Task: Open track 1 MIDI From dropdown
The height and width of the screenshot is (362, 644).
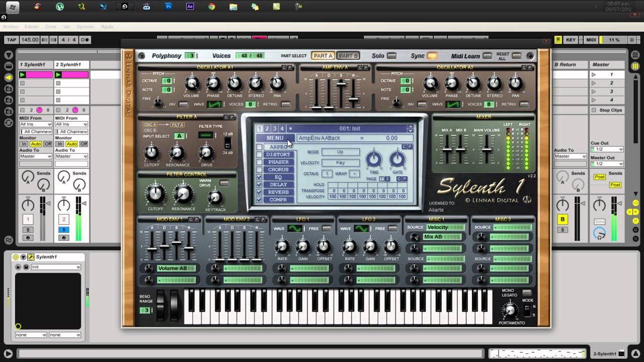Action: tap(36, 124)
